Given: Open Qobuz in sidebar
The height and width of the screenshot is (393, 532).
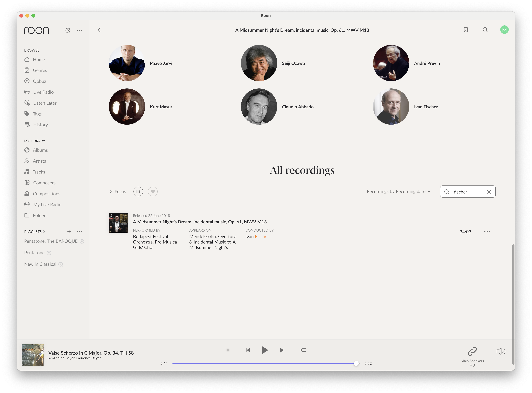Looking at the screenshot, I should (35, 81).
